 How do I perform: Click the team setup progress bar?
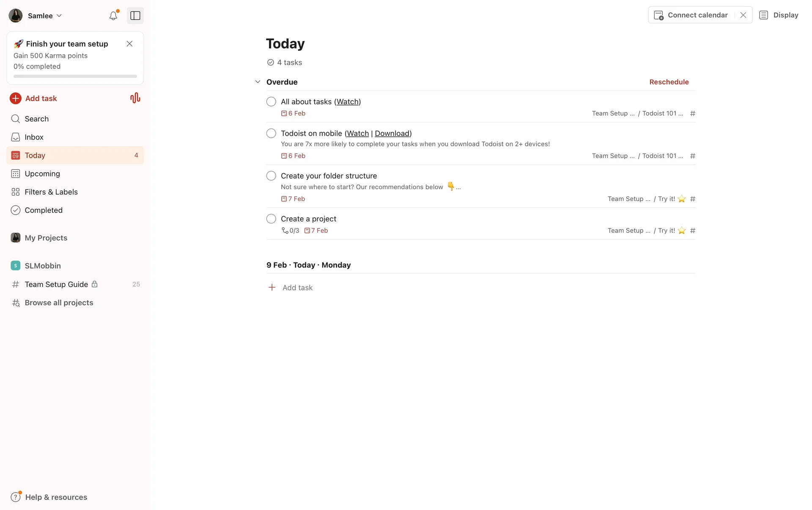75,76
